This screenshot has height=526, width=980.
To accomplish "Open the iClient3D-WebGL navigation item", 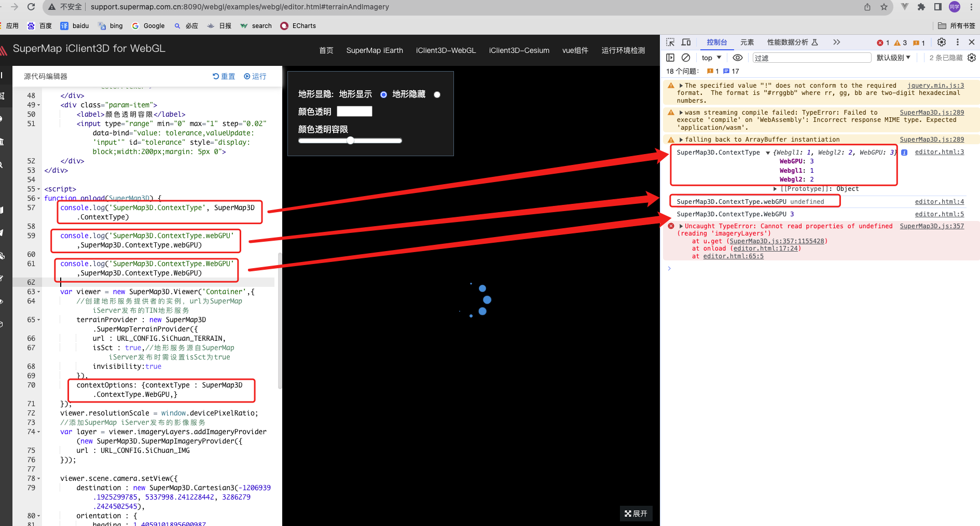I will click(446, 50).
